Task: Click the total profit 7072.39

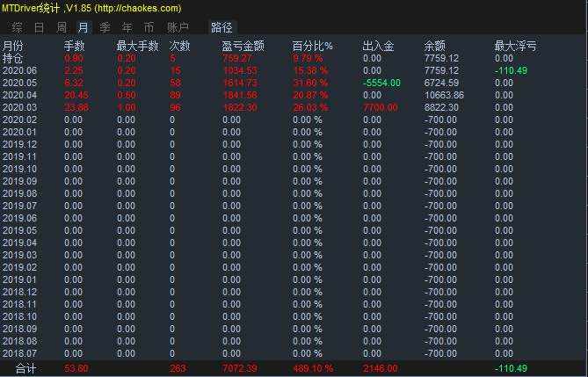Action: pos(240,368)
